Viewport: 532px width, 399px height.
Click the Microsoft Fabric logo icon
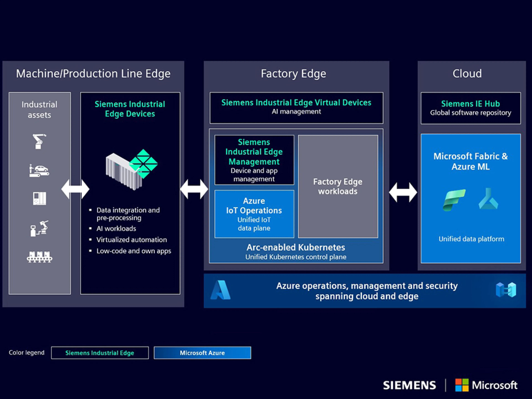(x=454, y=200)
